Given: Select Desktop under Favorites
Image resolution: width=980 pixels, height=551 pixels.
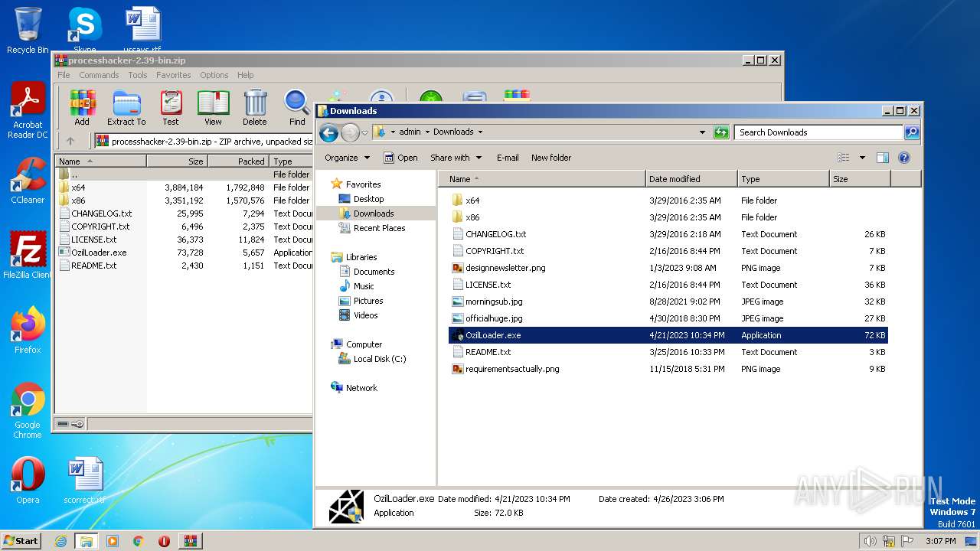Looking at the screenshot, I should [x=368, y=199].
